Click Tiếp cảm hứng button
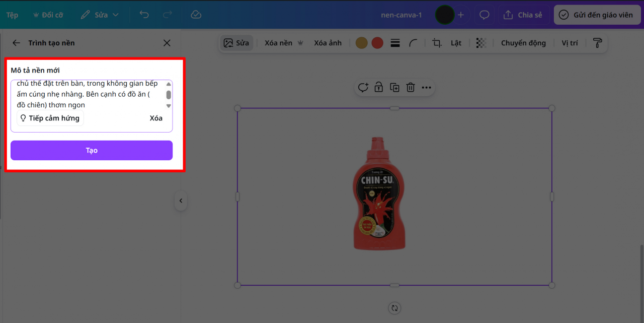 (50, 118)
